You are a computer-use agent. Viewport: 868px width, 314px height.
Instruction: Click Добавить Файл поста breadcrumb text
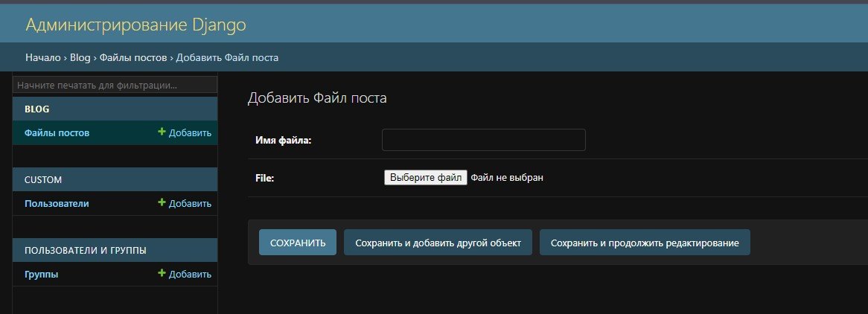(x=227, y=57)
